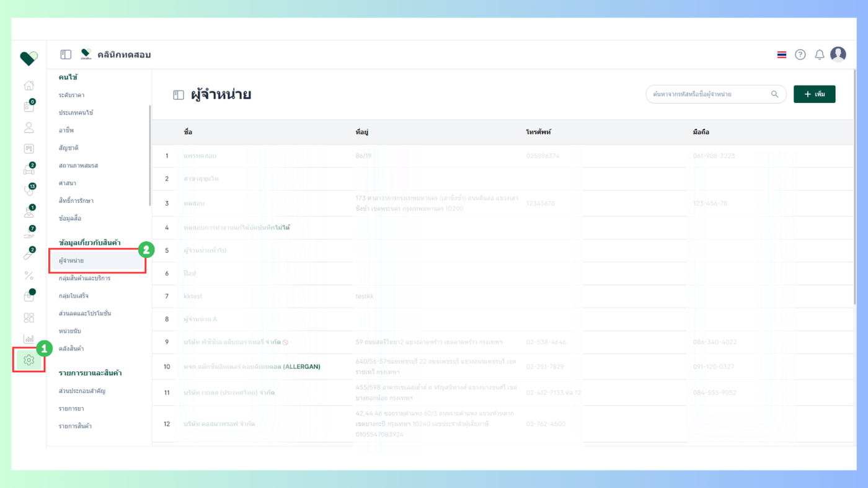Switch language via Thai flag icon
Viewport: 868px width, 488px height.
click(781, 55)
